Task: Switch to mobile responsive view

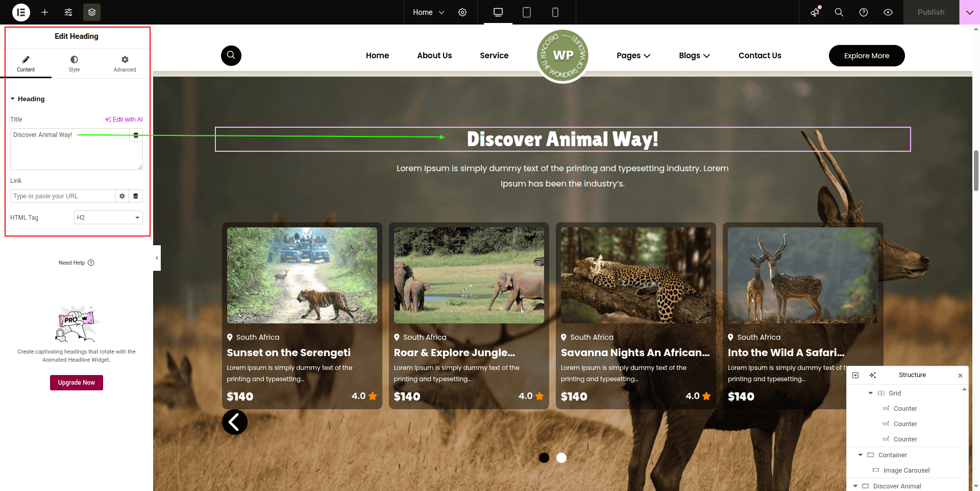Action: click(x=555, y=12)
